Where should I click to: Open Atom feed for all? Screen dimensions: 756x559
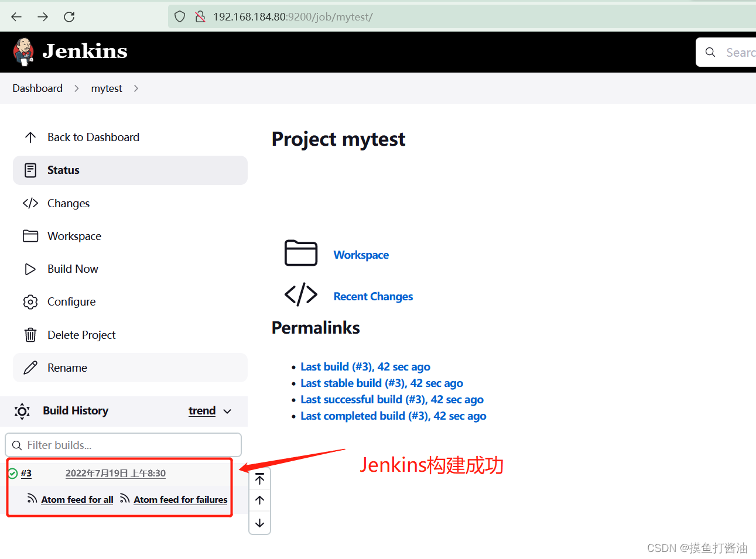pos(77,499)
